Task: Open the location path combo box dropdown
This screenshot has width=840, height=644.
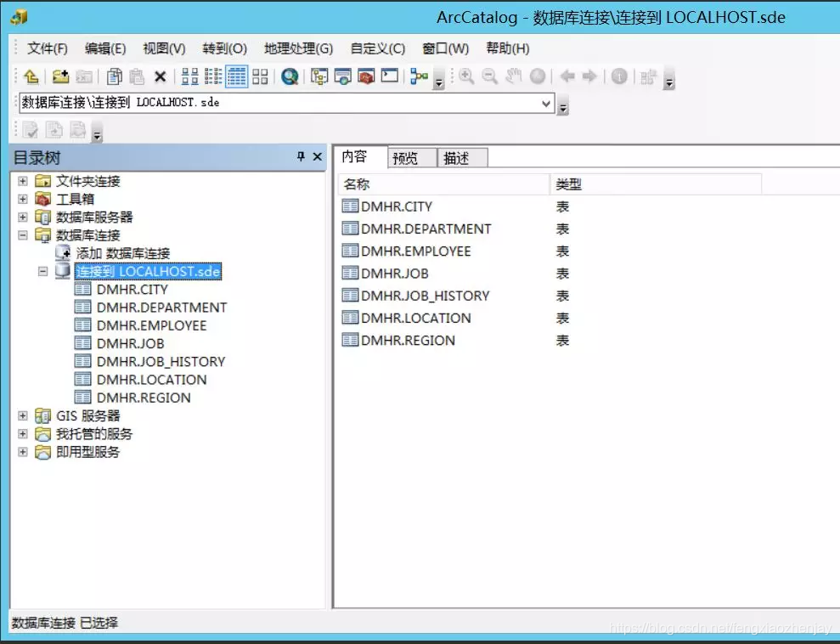Action: (x=546, y=103)
